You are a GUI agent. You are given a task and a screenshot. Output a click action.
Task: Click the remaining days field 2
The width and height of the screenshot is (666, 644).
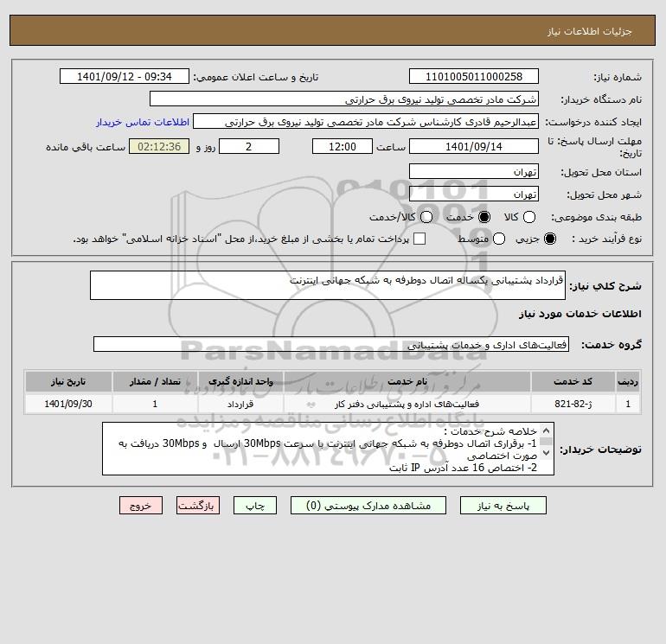click(x=249, y=146)
